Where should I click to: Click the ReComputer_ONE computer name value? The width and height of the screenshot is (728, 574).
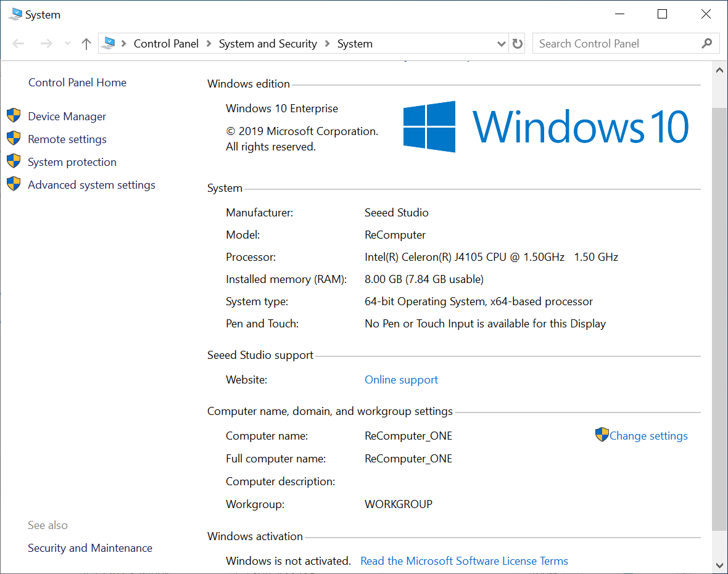[408, 436]
